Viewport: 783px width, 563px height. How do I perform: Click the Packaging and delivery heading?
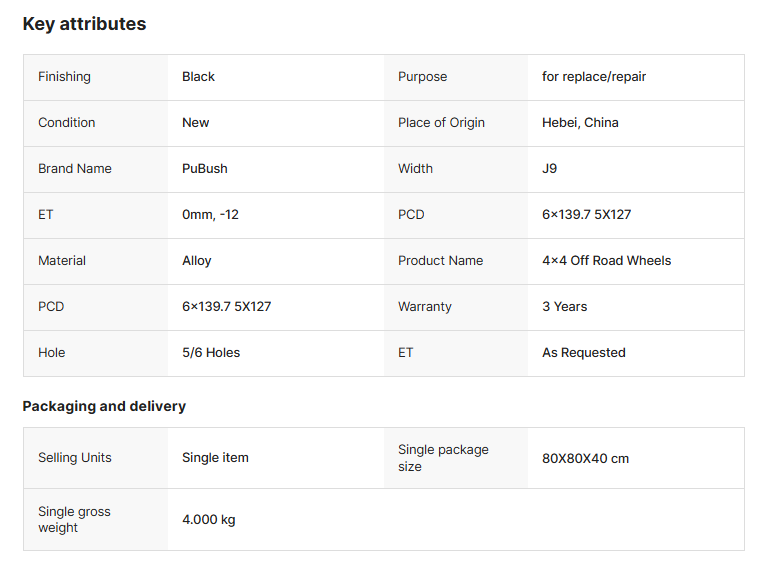(x=104, y=406)
